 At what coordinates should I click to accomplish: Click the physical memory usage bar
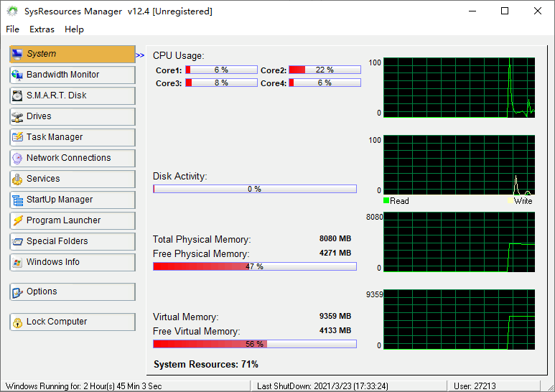point(255,266)
